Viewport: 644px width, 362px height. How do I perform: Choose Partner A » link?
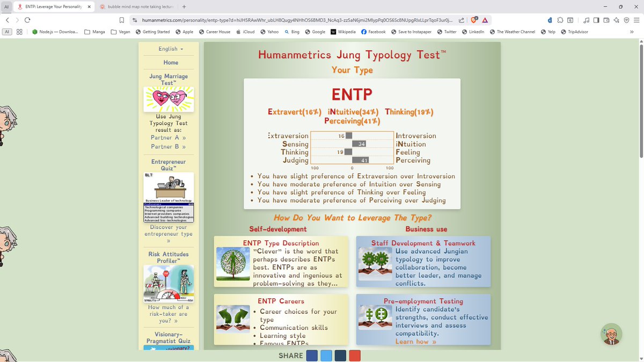(169, 138)
